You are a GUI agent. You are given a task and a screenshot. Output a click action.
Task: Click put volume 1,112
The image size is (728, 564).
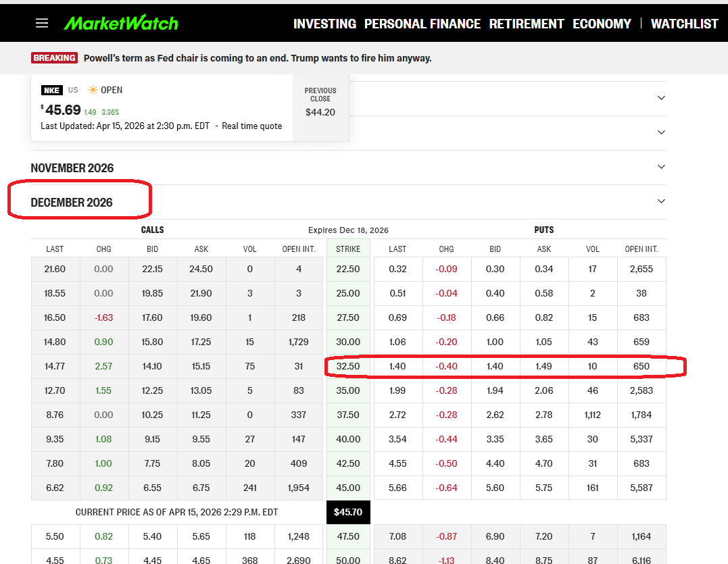coord(592,415)
